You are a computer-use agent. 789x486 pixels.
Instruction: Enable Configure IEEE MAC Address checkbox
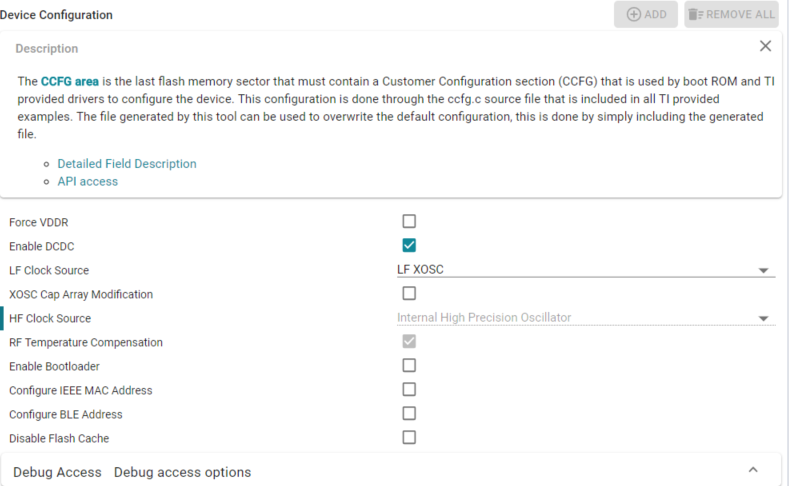[409, 389]
